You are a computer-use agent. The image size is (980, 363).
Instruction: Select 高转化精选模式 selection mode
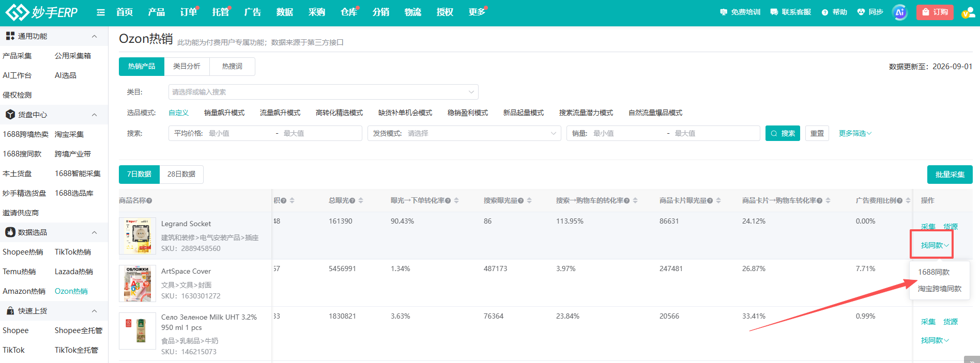[x=339, y=113]
